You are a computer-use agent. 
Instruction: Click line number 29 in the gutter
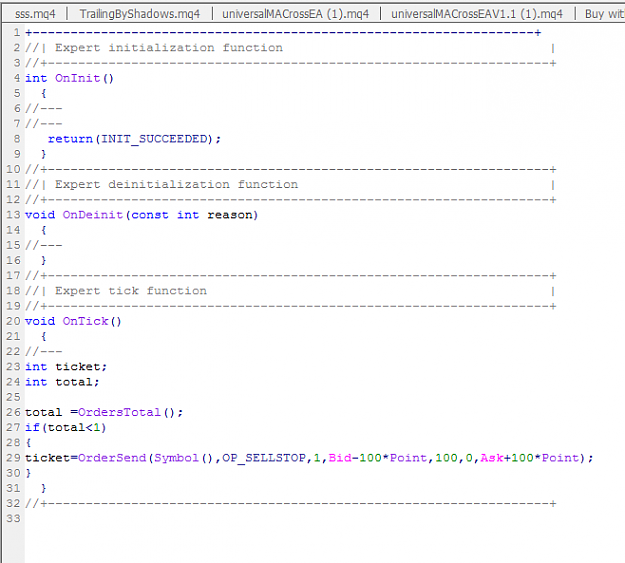tap(13, 458)
